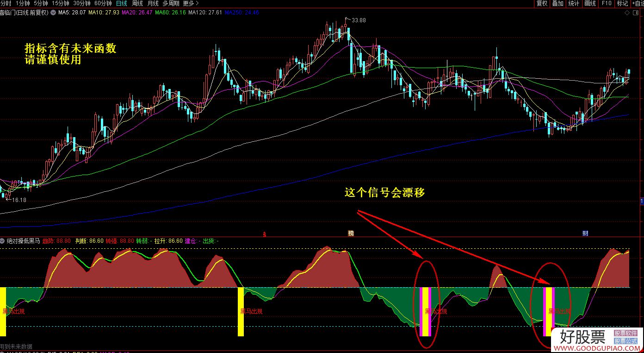Click the 复权 button
Screen dimensions: 644x353
[x=542, y=3]
